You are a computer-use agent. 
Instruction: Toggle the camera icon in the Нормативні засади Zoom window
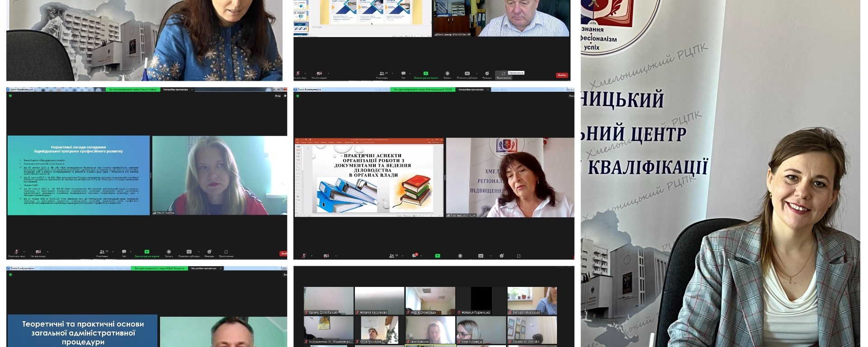click(38, 252)
